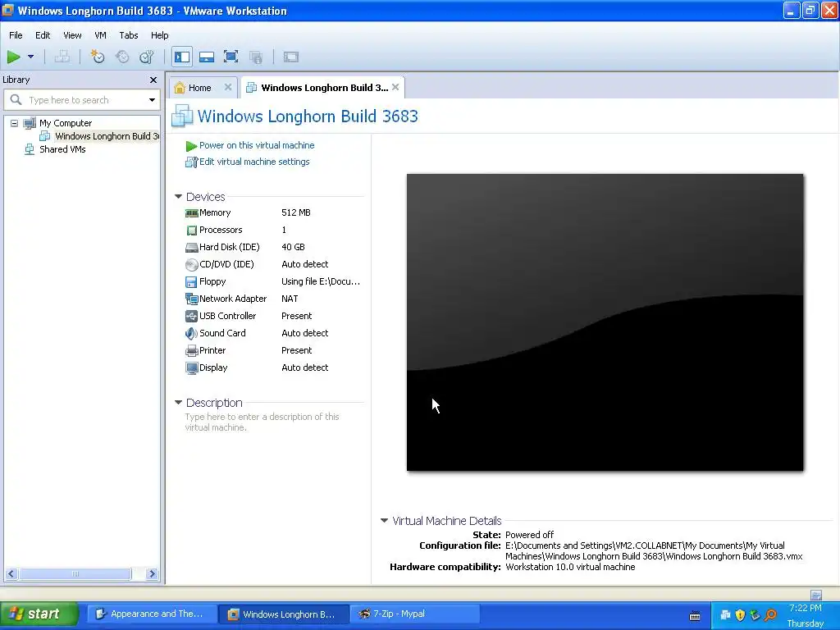Screen dimensions: 840x630
Task: Click the Hard Disk (IDE) icon
Action: [191, 248]
